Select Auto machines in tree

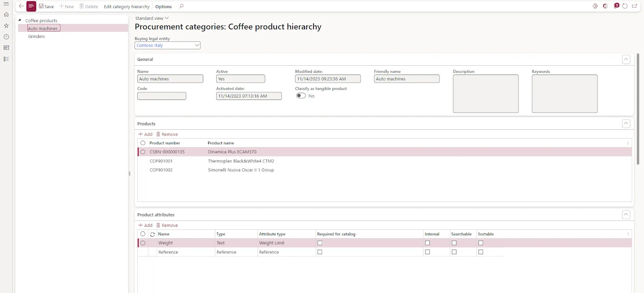click(x=43, y=28)
